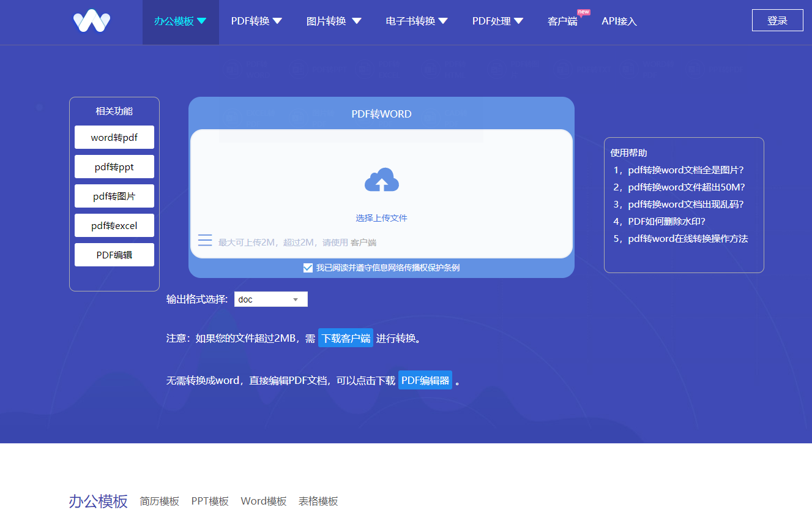Screen dimensions: 812x526
Task: Click the dropdown arrow next to 图片转换
Action: pos(357,21)
